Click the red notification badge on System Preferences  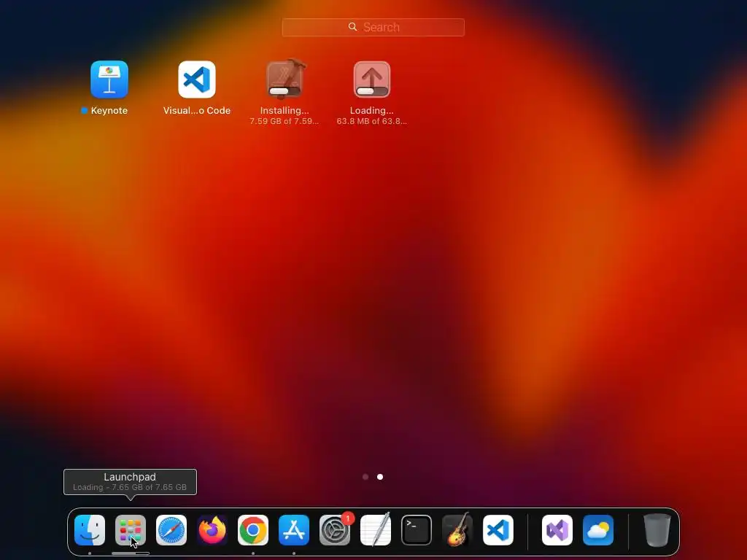348,518
